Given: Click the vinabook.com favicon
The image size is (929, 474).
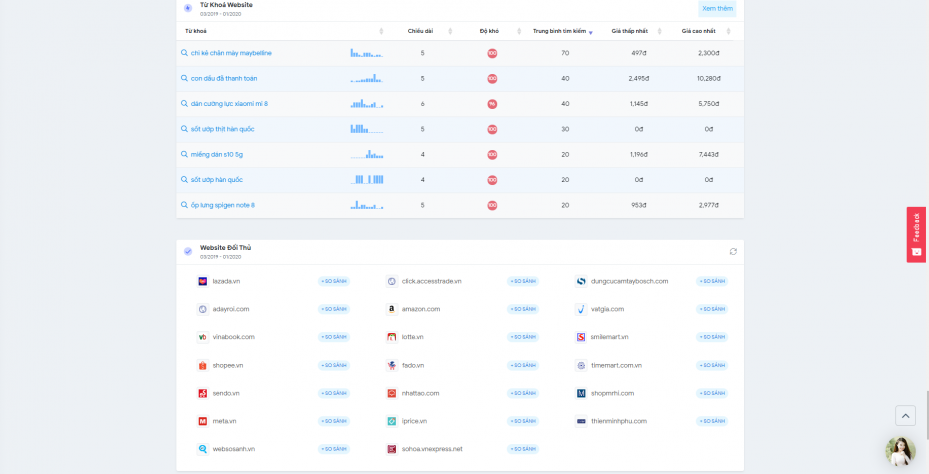Looking at the screenshot, I should click(203, 337).
